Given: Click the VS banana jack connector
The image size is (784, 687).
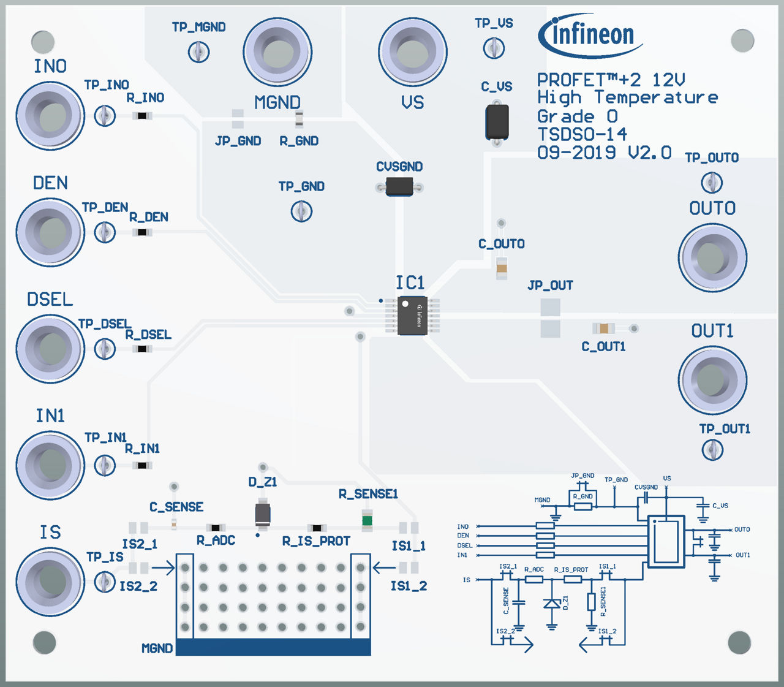Looking at the screenshot, I should (413, 52).
